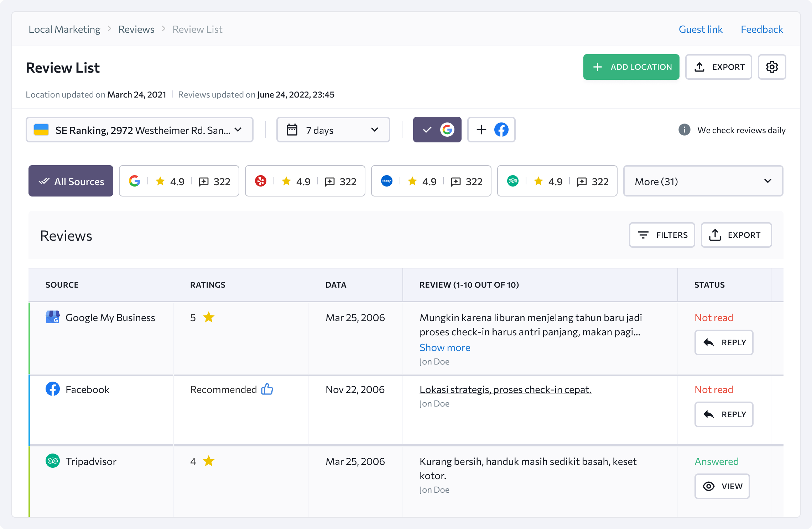Click the Google G logo in source chip
This screenshot has height=529, width=812.
pyautogui.click(x=135, y=181)
